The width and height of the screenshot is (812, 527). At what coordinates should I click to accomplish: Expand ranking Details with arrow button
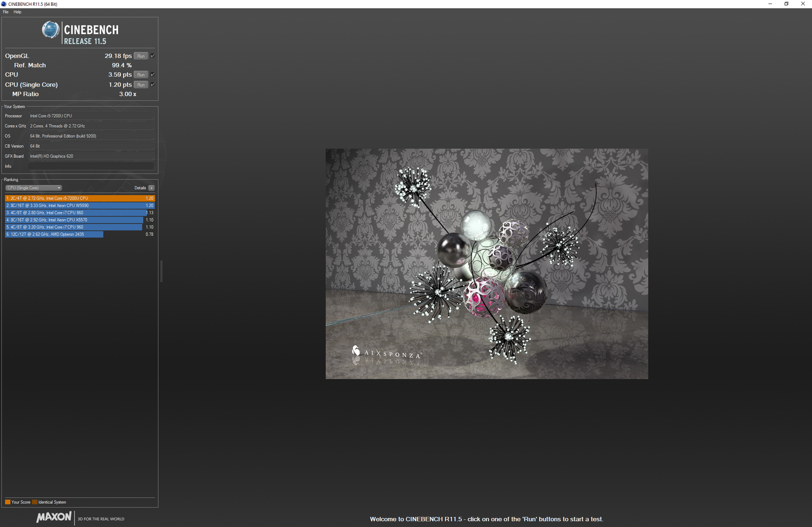152,188
